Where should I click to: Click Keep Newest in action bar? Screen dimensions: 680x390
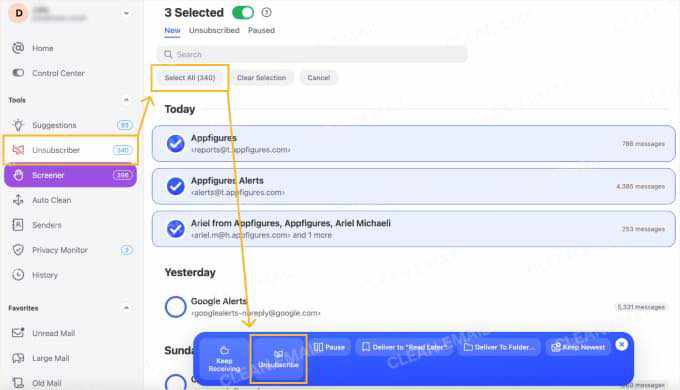click(578, 347)
